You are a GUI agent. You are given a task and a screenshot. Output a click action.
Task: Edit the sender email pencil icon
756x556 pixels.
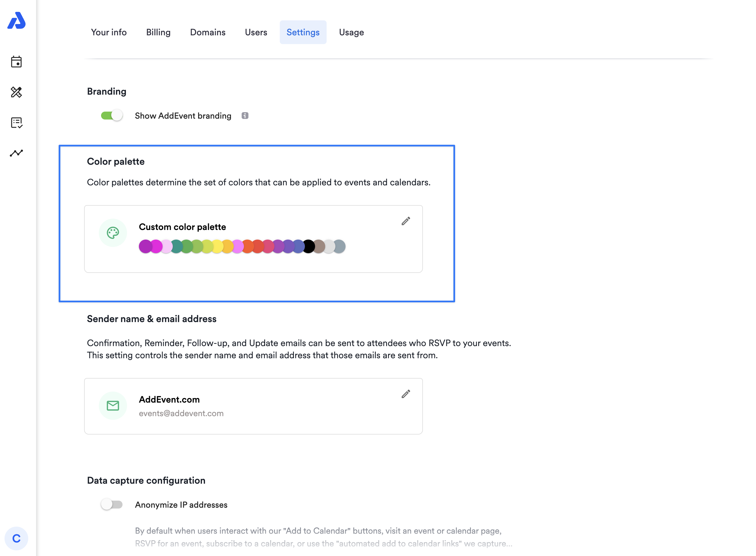click(x=406, y=394)
